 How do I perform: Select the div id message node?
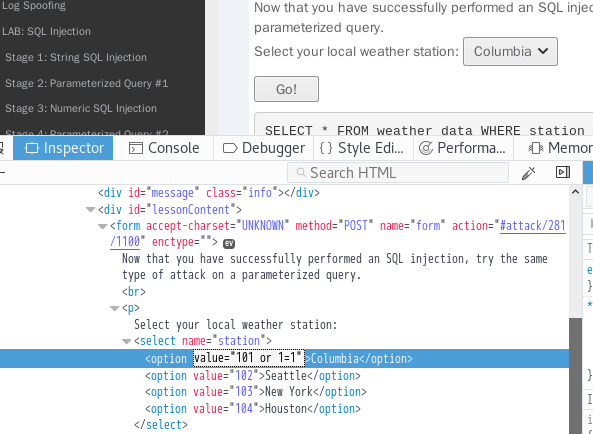(x=209, y=193)
